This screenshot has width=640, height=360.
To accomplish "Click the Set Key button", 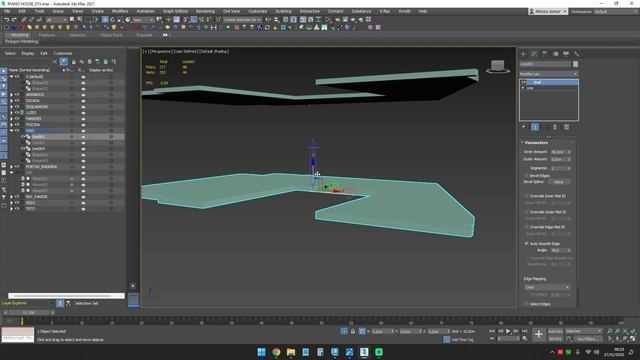I will (555, 339).
